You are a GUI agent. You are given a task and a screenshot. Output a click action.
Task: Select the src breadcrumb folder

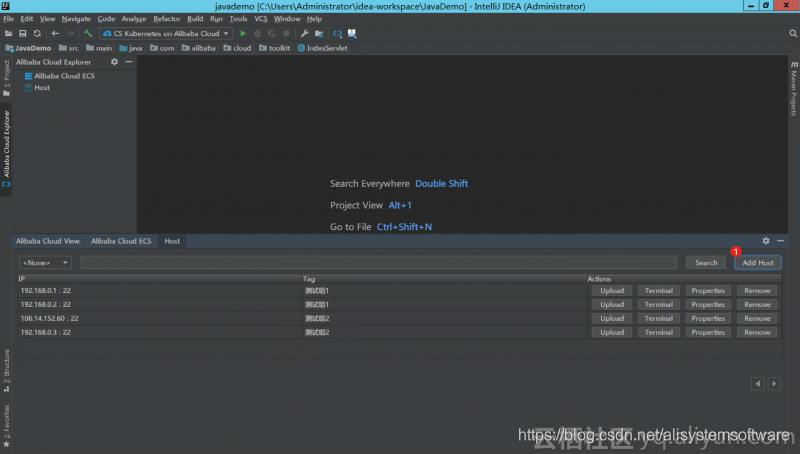[x=68, y=48]
